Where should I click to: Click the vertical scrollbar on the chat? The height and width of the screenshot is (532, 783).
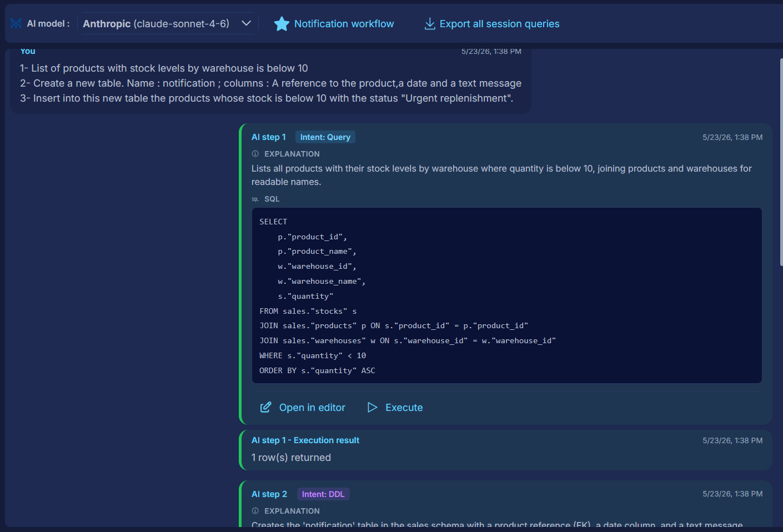(x=781, y=161)
